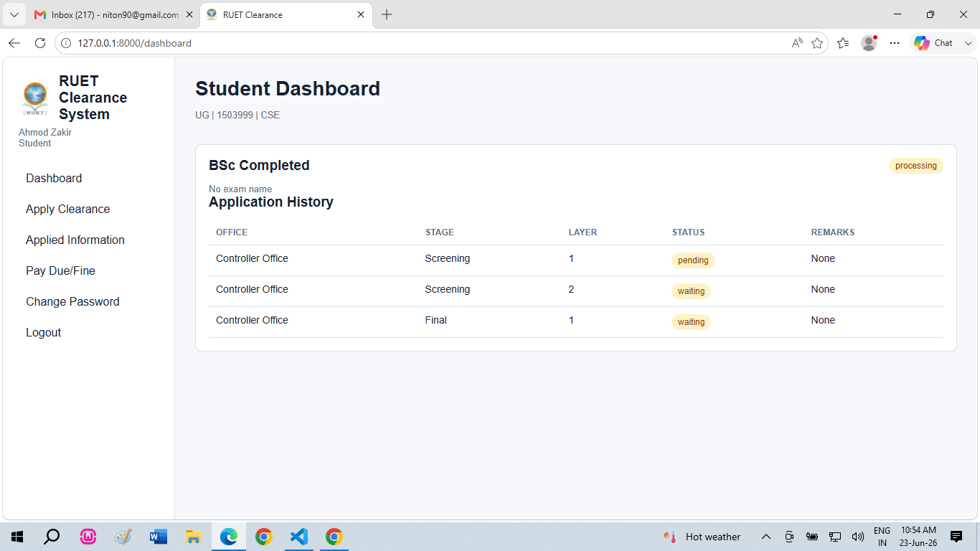Open Copilot Chat button
This screenshot has width=980, height=551.
pos(934,43)
